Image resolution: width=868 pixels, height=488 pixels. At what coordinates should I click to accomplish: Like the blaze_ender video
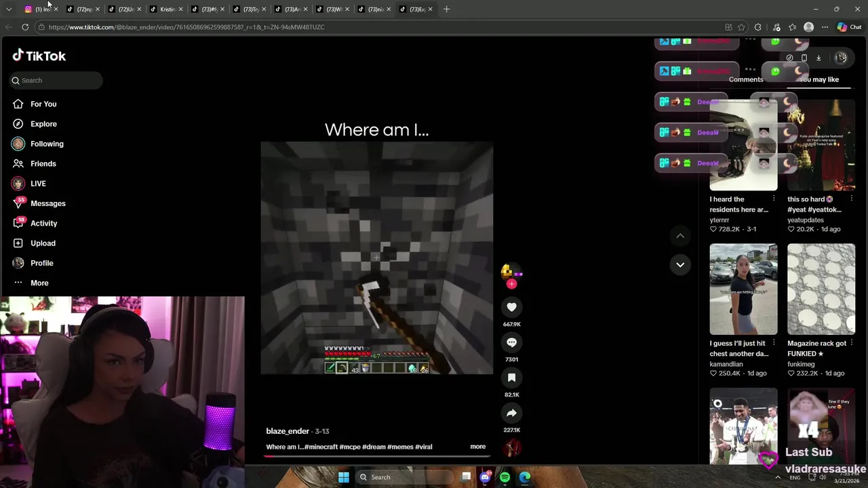[x=511, y=307]
